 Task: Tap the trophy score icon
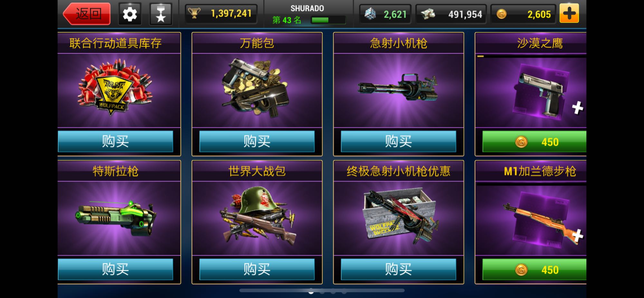(194, 14)
